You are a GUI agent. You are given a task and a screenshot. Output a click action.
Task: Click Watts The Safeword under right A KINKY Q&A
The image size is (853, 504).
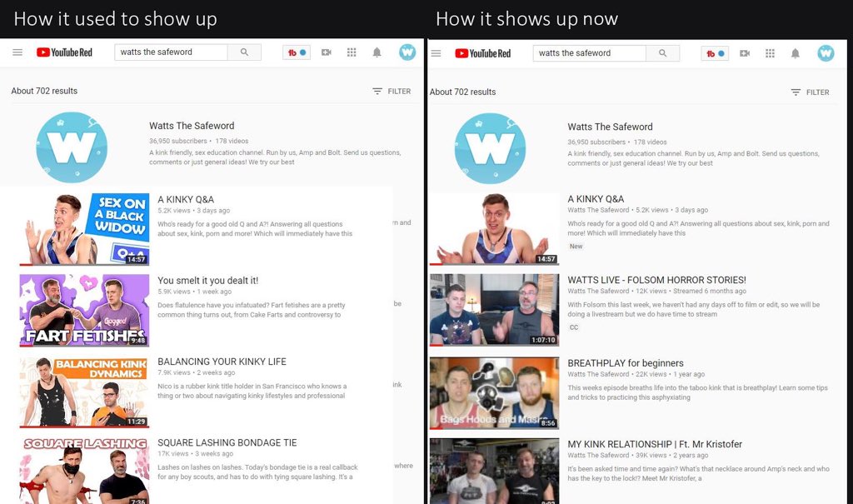coord(598,210)
